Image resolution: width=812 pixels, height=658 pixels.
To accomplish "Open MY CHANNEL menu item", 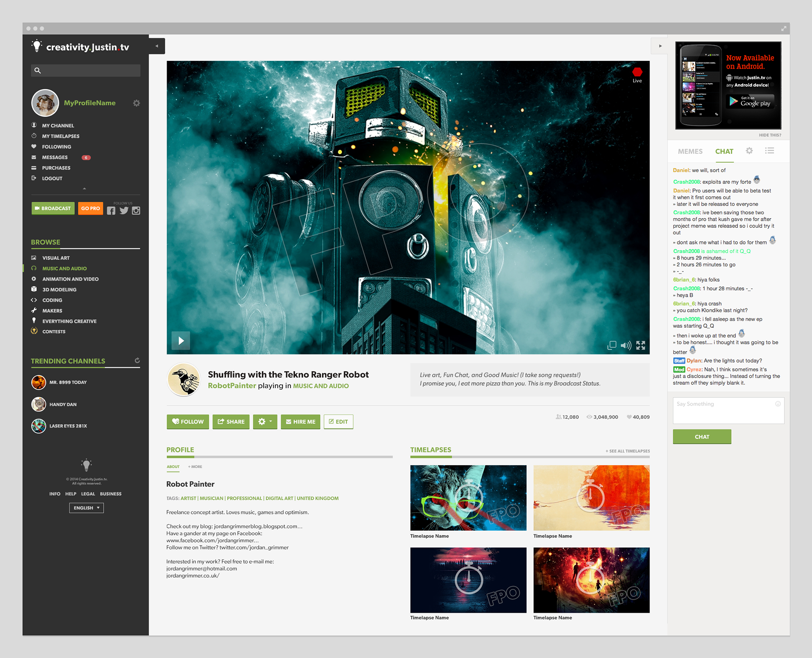I will (58, 126).
